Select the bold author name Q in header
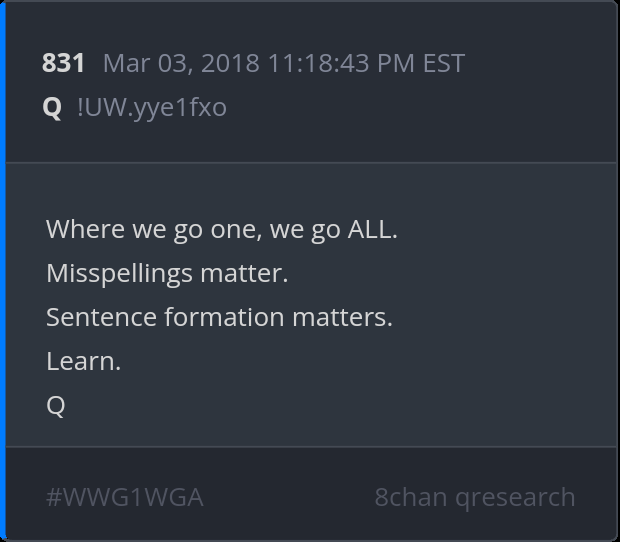620x542 pixels. click(x=53, y=107)
